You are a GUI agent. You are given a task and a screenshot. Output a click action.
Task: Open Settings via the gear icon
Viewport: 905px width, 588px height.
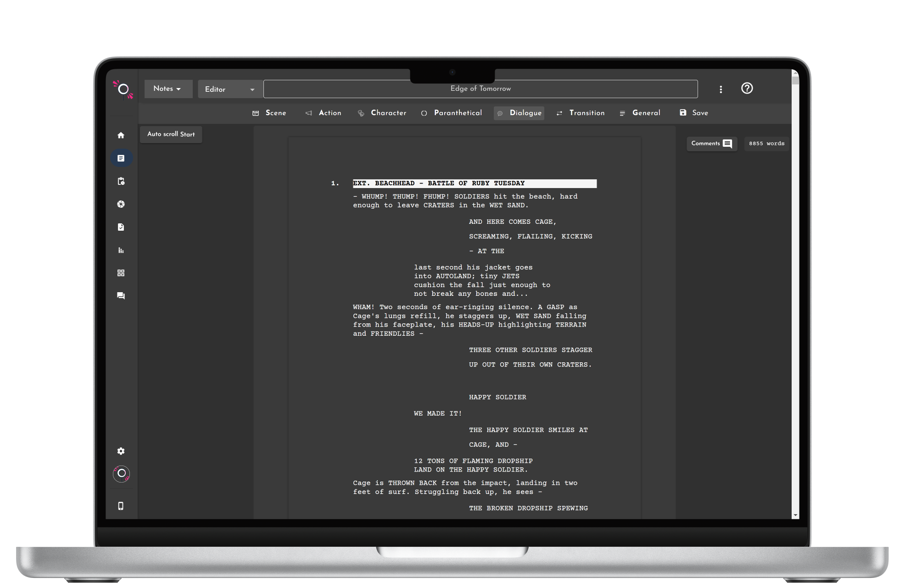point(121,451)
